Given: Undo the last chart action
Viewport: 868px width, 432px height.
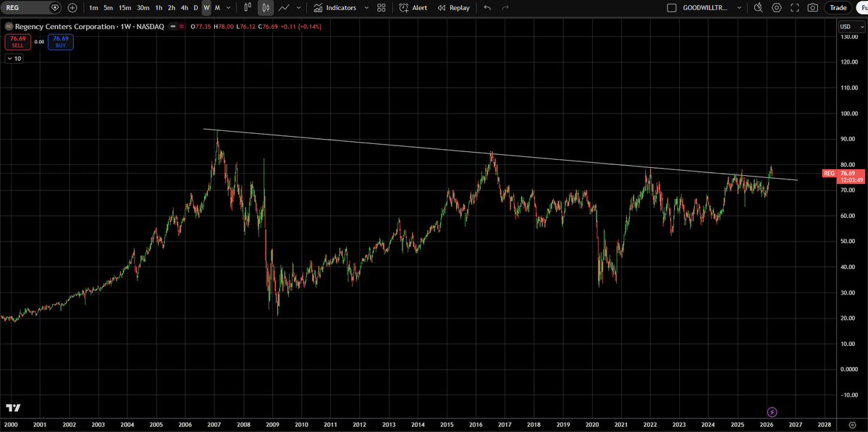Looking at the screenshot, I should [487, 8].
